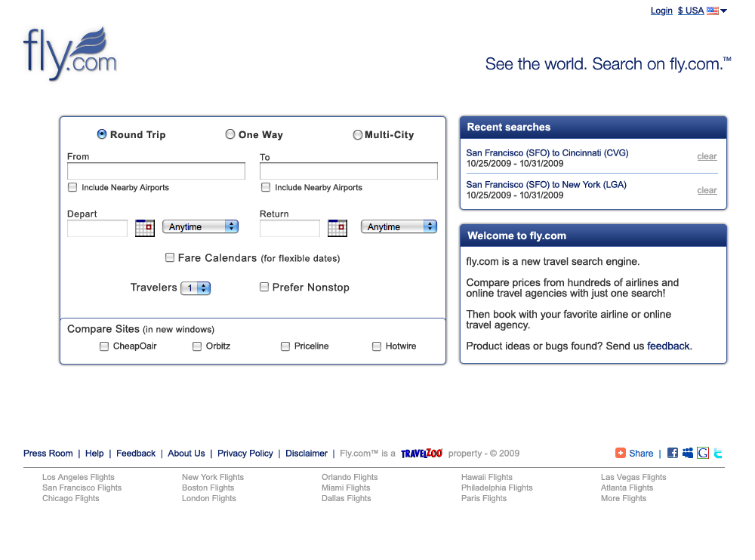
Task: Check the Priceline compare site box
Action: [285, 346]
